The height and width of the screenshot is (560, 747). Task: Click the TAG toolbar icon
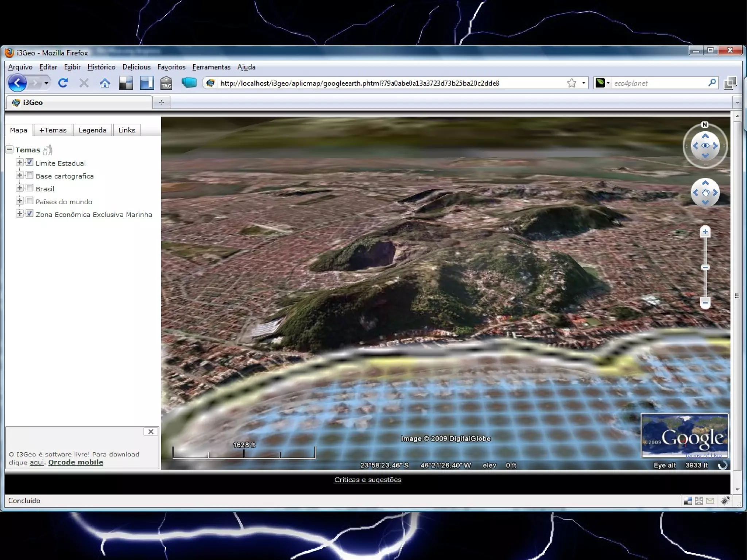coord(166,83)
